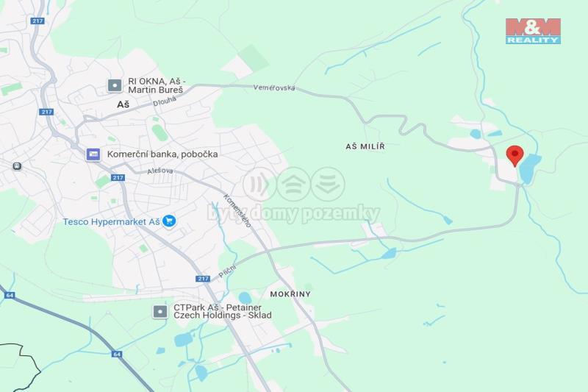
Task: Select the 217 shield near Alešova street
Action: coord(118,177)
